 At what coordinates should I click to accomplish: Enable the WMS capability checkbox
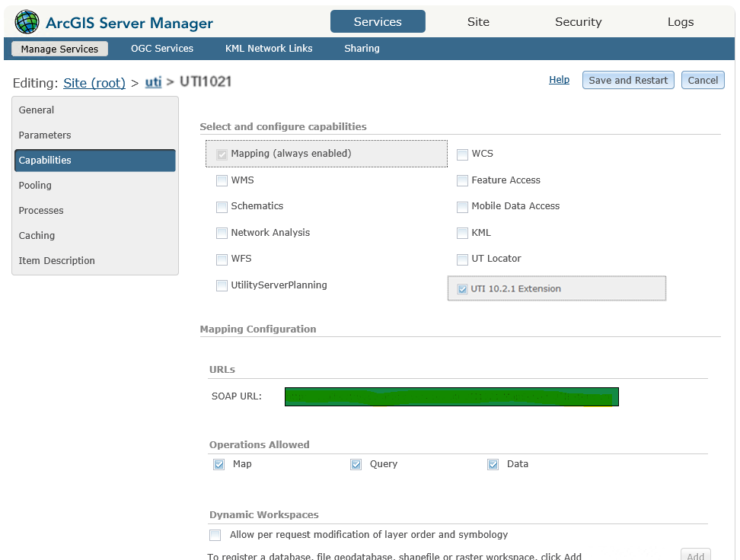pyautogui.click(x=222, y=180)
